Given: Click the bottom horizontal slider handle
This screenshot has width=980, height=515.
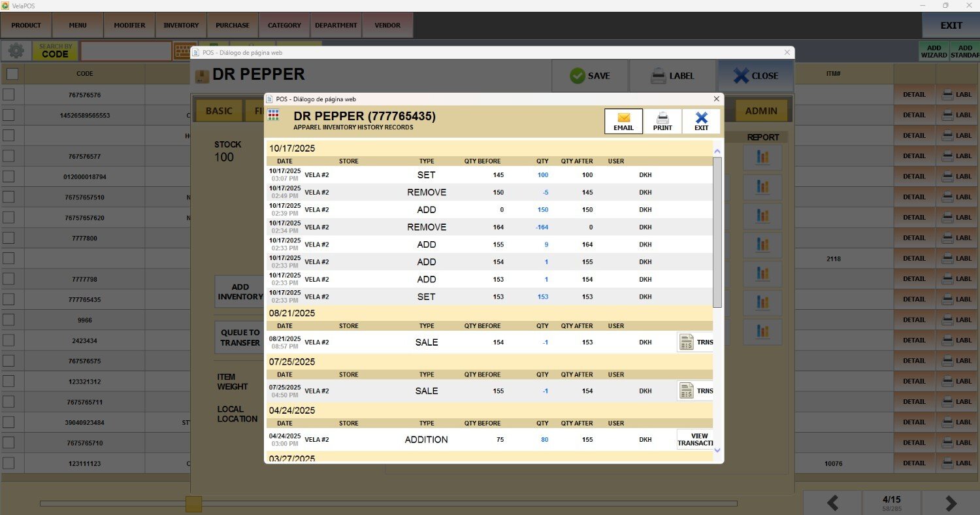Looking at the screenshot, I should [193, 503].
